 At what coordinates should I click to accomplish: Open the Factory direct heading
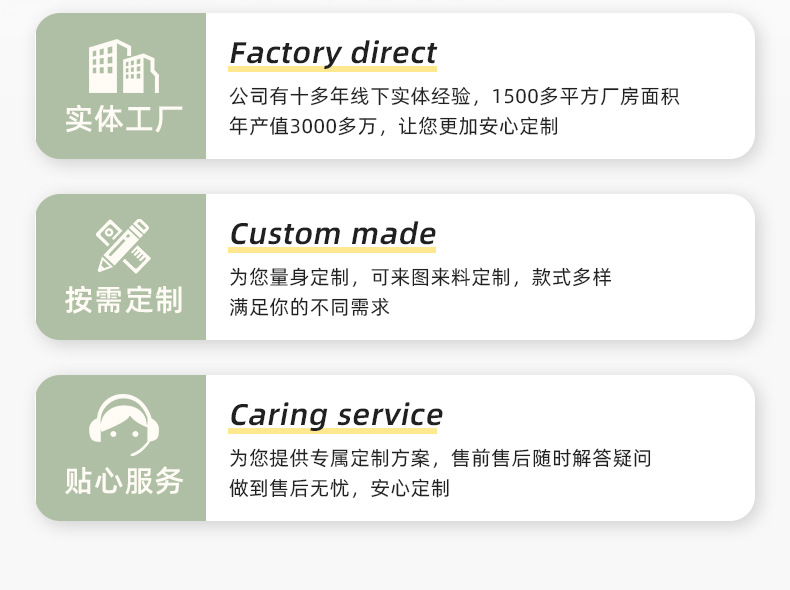pyautogui.click(x=332, y=52)
